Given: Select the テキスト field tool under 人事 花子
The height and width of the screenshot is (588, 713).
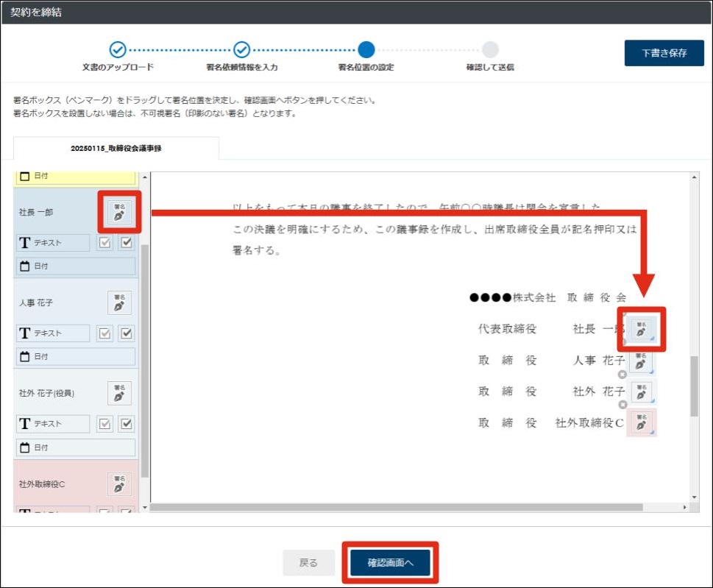Looking at the screenshot, I should pos(53,333).
